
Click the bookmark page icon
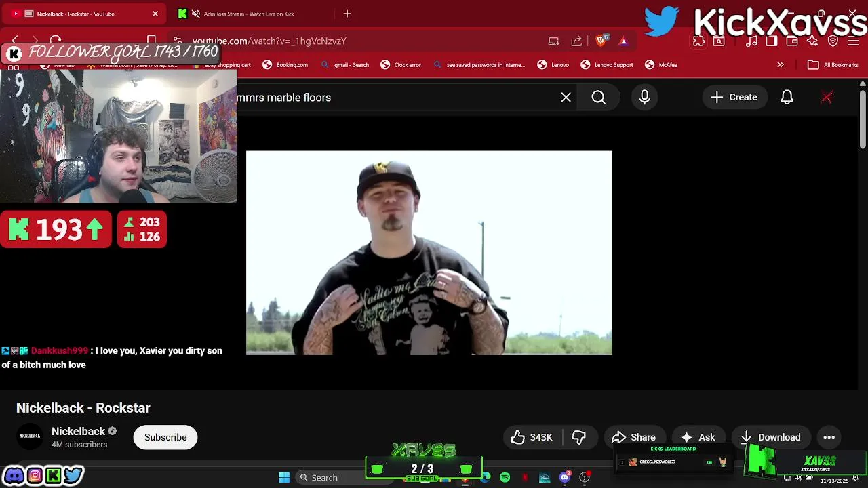(x=152, y=41)
